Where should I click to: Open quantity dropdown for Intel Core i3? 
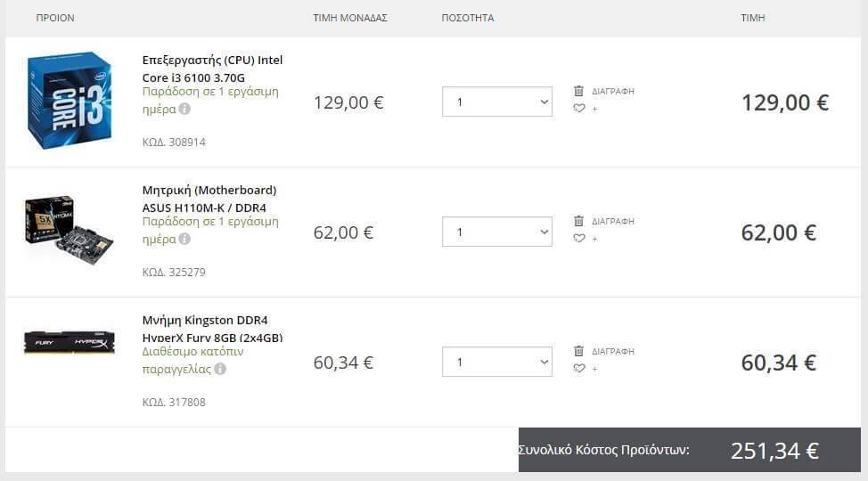point(497,102)
